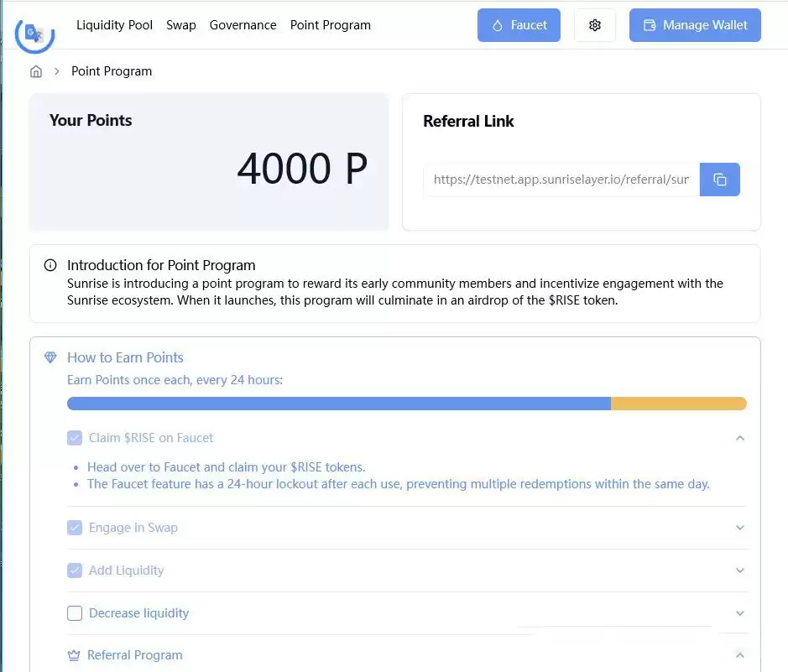The image size is (788, 672).
Task: Click the referral link URL field
Action: click(x=561, y=180)
